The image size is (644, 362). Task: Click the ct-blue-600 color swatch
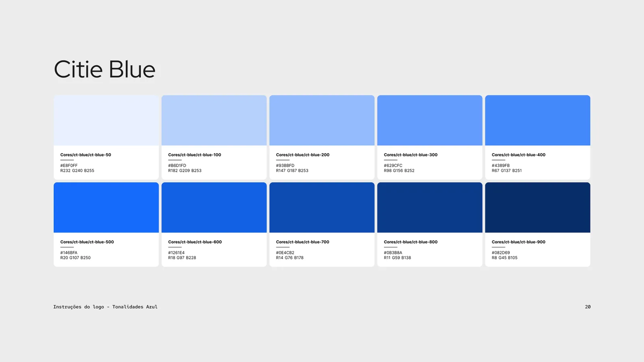214,208
